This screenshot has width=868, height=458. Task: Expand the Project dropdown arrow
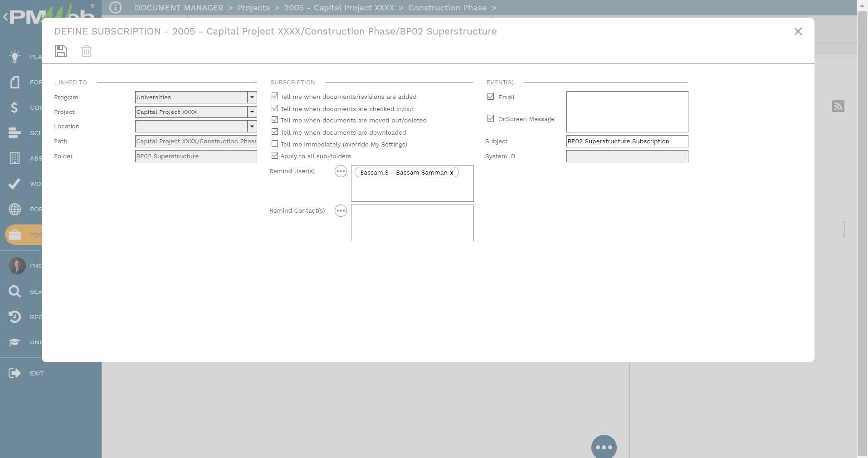(252, 112)
